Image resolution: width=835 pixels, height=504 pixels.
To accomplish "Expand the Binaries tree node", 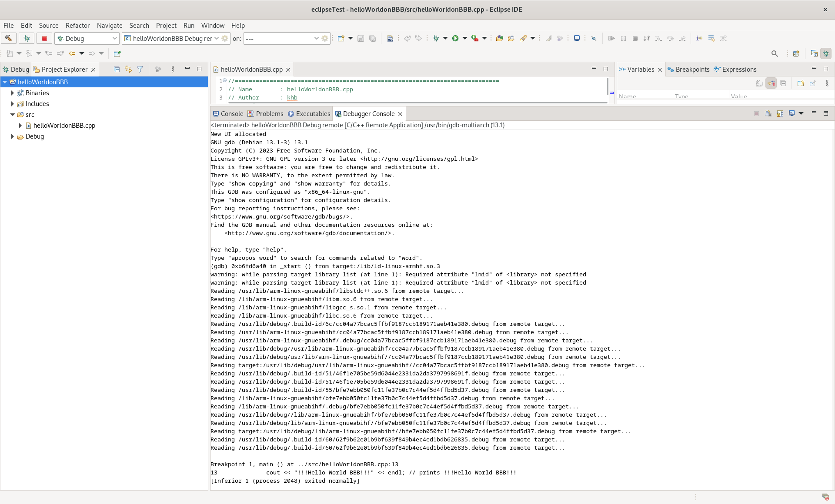I will 12,93.
